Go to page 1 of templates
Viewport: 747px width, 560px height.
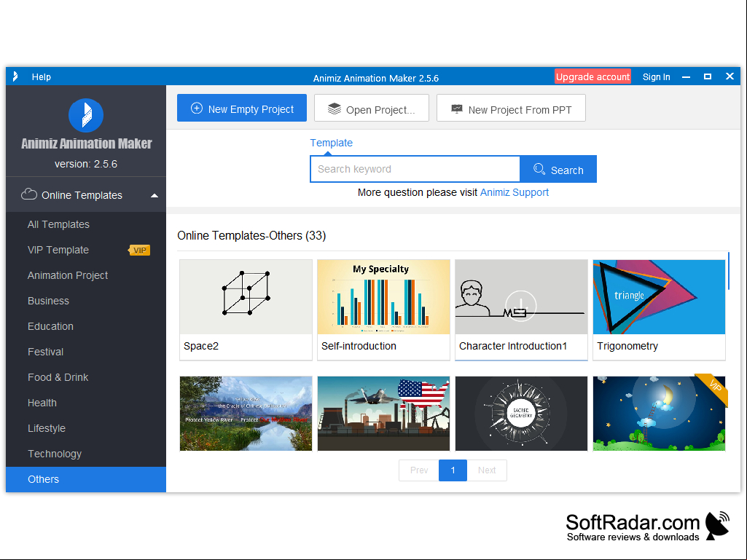(x=453, y=470)
